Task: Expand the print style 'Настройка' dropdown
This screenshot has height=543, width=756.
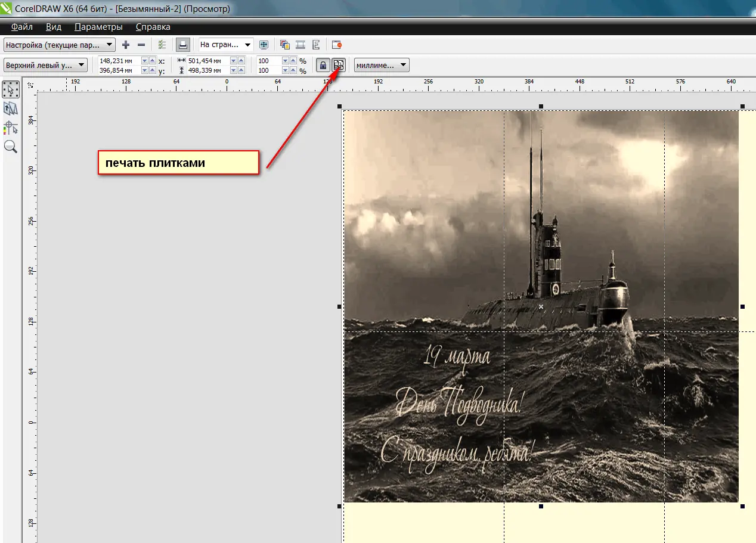Action: [110, 45]
